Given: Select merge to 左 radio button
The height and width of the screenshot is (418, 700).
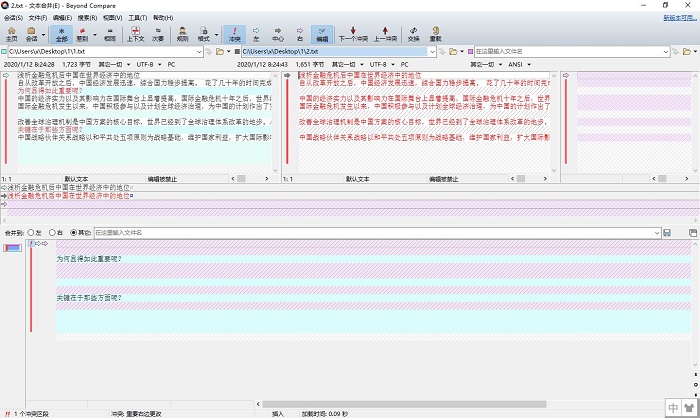Looking at the screenshot, I should (31, 233).
